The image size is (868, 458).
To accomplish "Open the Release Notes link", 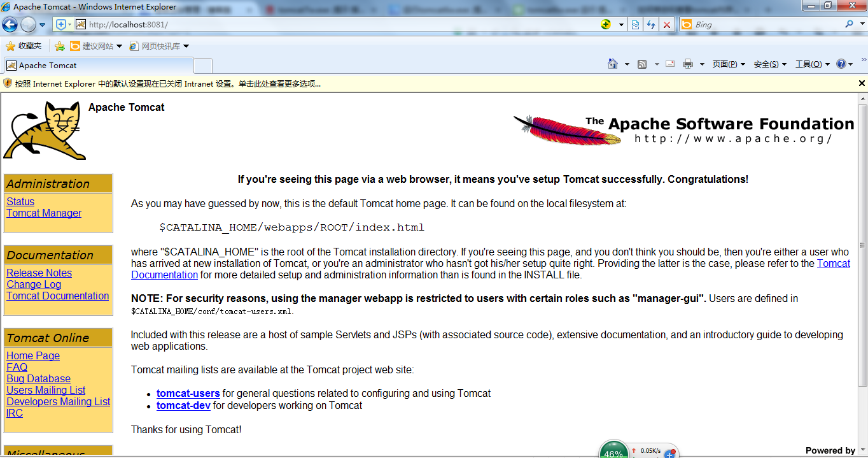I will tap(39, 273).
